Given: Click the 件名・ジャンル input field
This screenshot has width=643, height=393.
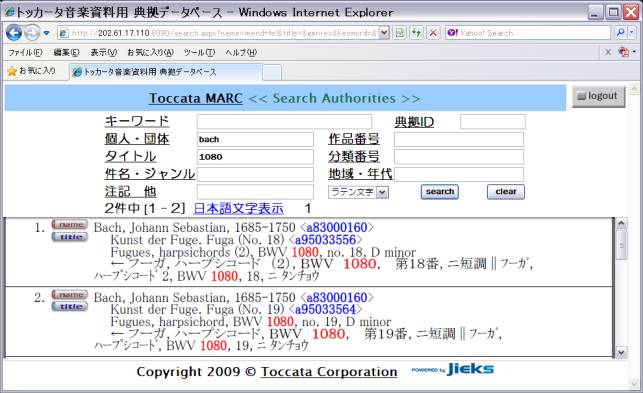Looking at the screenshot, I should coord(255,174).
